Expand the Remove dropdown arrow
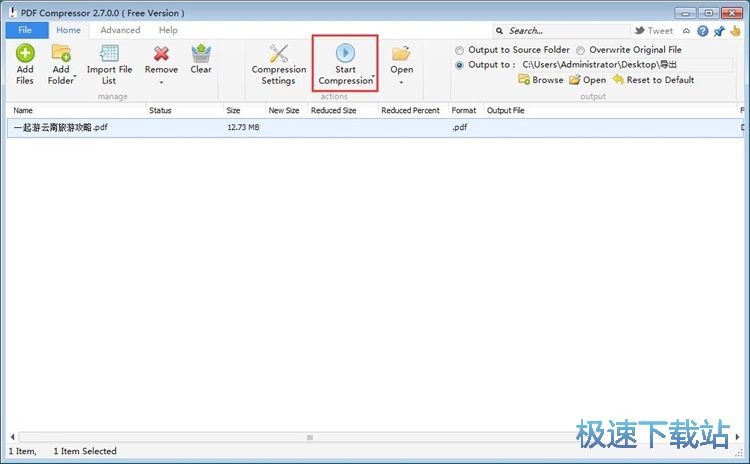Viewport: 750px width, 464px height. [x=161, y=82]
